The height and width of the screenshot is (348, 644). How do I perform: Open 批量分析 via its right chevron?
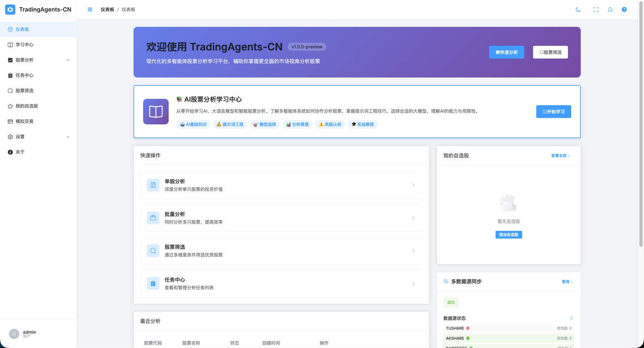point(413,218)
